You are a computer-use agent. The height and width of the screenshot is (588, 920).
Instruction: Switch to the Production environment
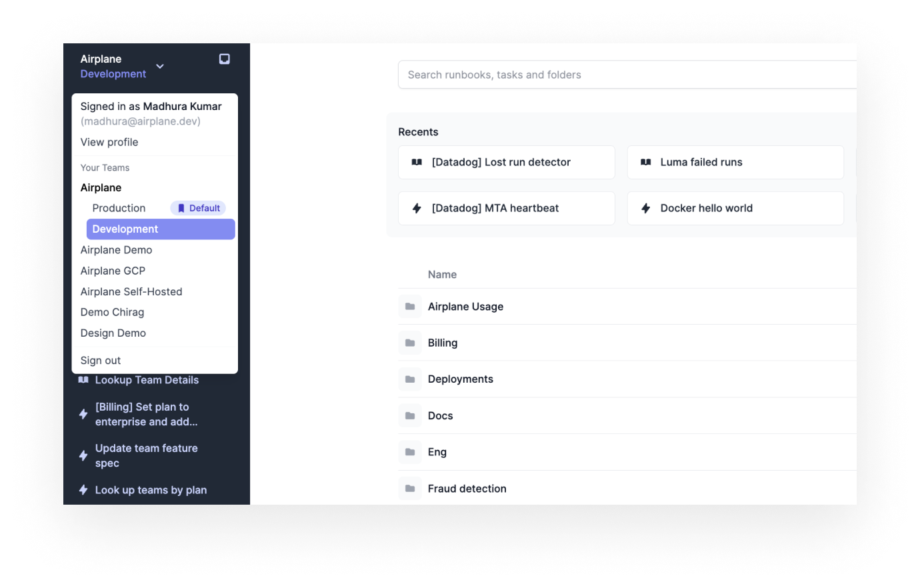119,208
